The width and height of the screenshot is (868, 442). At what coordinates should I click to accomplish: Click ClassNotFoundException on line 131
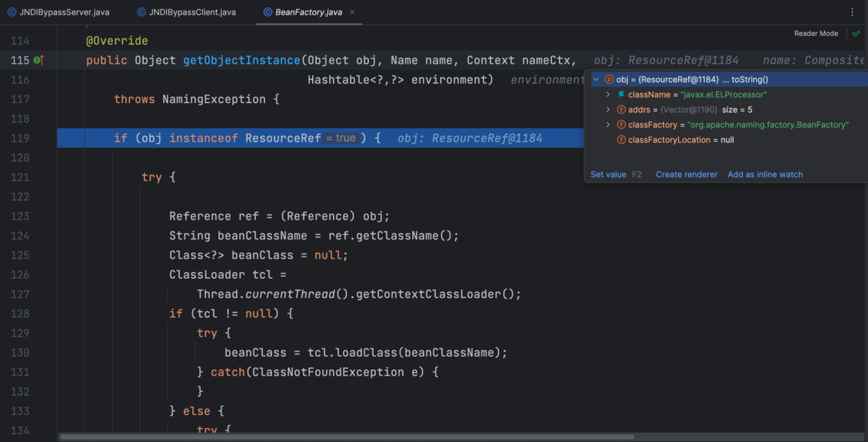(x=328, y=372)
